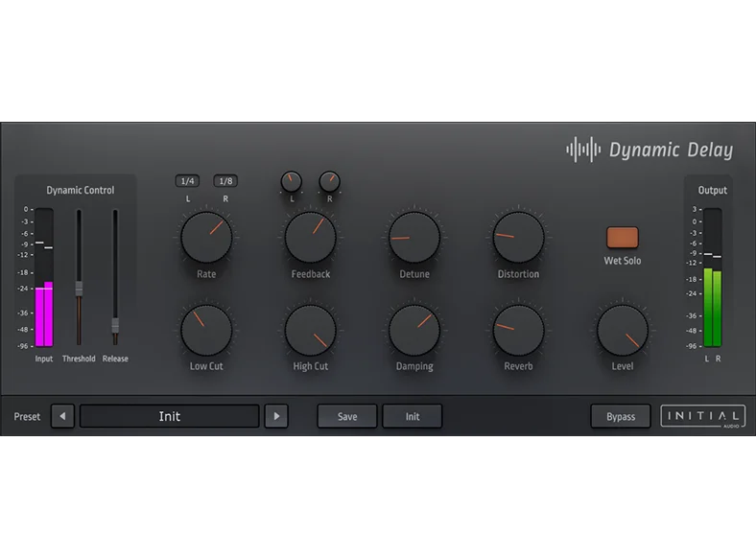Click the Threshold slider handle

tap(79, 289)
